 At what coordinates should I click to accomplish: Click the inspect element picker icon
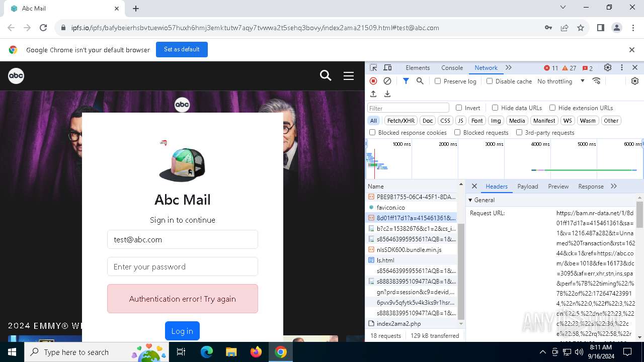[373, 68]
